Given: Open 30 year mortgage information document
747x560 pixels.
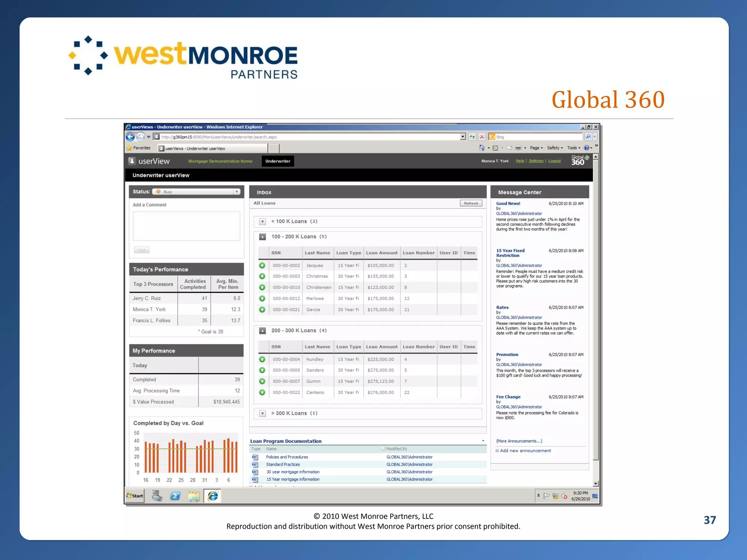Looking at the screenshot, I should 293,472.
